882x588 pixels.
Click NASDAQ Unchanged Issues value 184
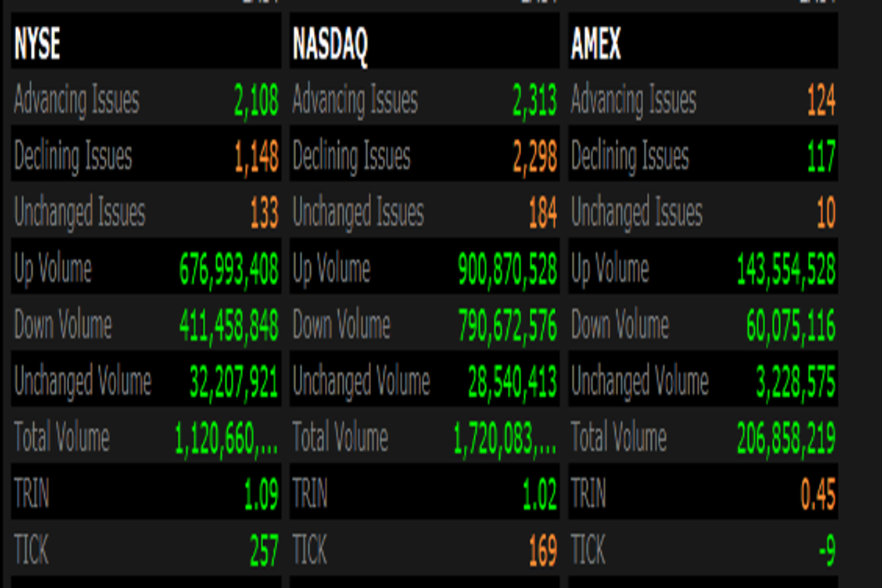(542, 214)
